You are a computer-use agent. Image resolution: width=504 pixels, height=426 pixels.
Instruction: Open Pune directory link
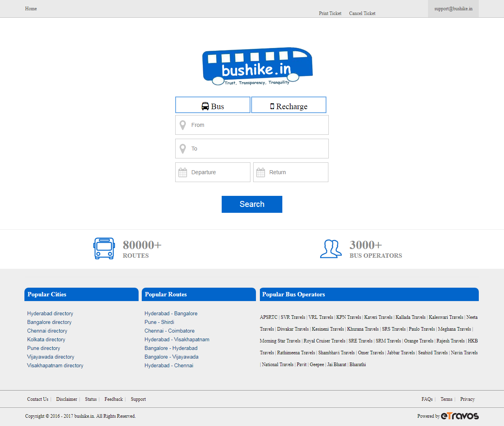(x=44, y=348)
